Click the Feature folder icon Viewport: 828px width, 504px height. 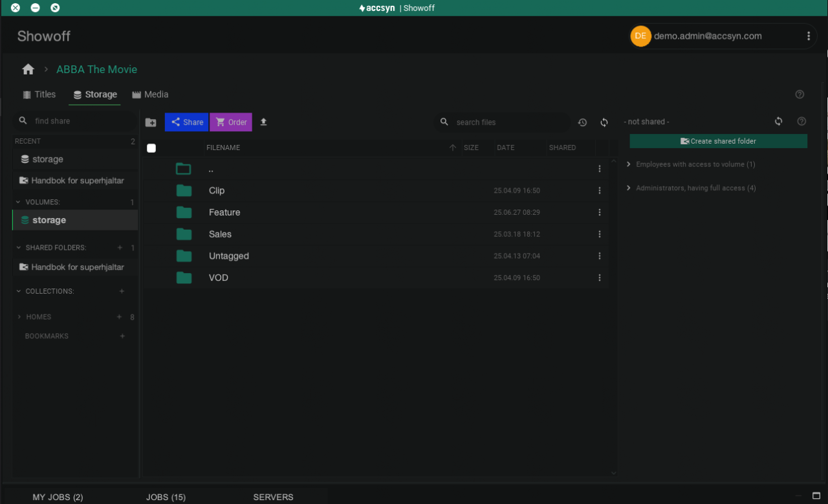tap(184, 212)
